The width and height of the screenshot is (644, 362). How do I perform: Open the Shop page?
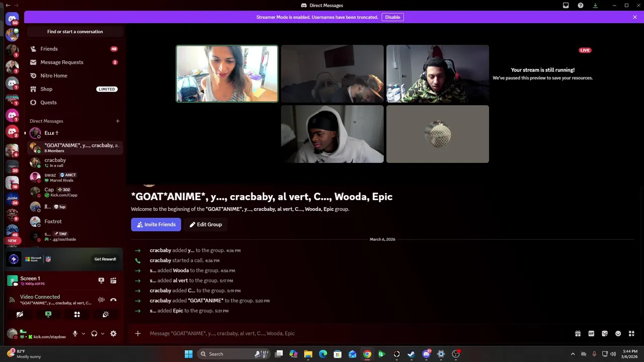74,89
